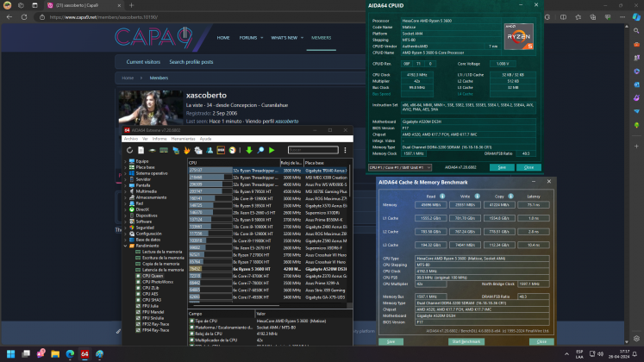644x362 pixels.
Task: Expand the Software tree node
Action: 126,222
